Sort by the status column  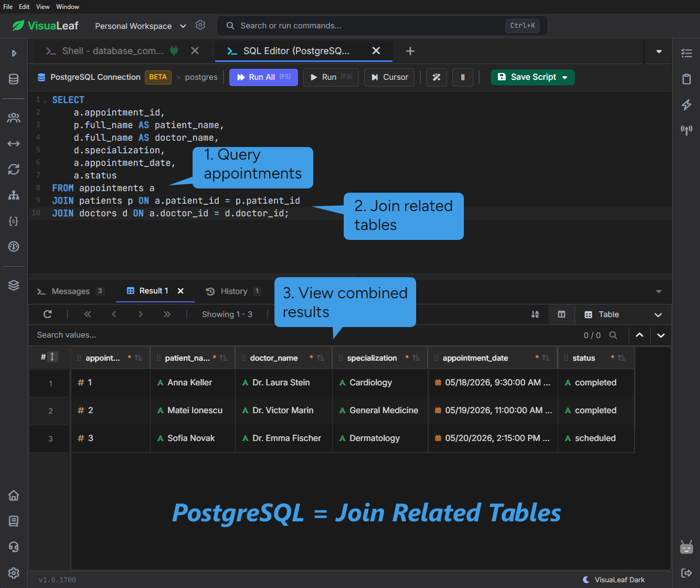click(621, 358)
